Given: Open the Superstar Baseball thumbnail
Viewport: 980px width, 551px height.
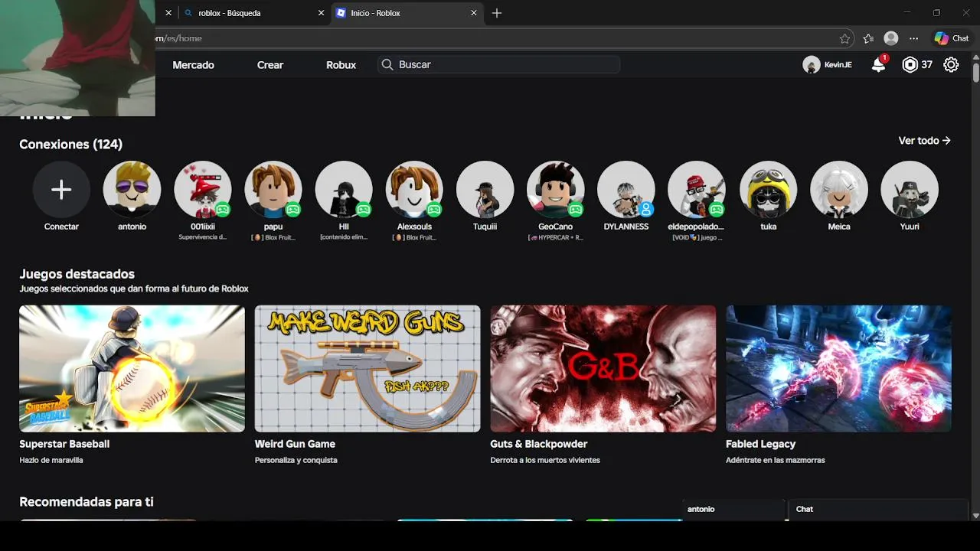Looking at the screenshot, I should 132,369.
